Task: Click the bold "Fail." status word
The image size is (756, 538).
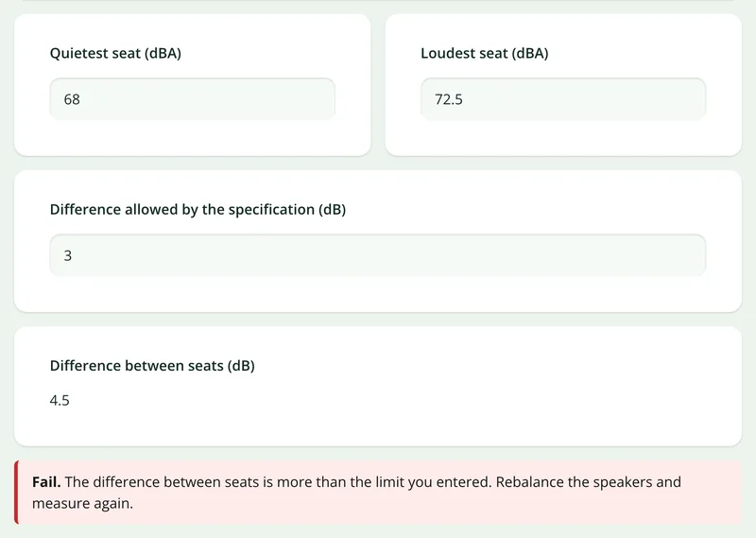Action: (x=46, y=482)
